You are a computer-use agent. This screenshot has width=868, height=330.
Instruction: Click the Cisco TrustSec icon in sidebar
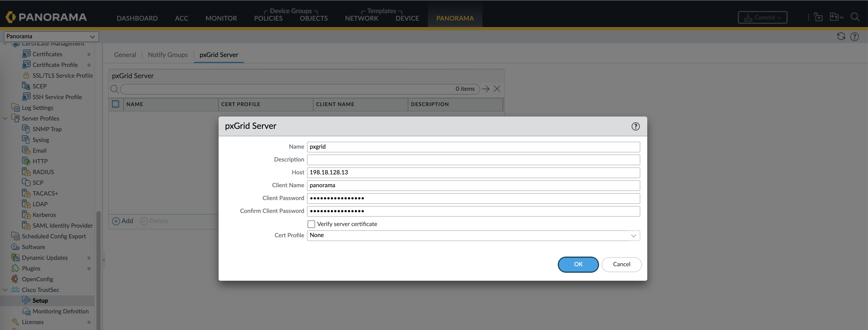click(x=15, y=290)
